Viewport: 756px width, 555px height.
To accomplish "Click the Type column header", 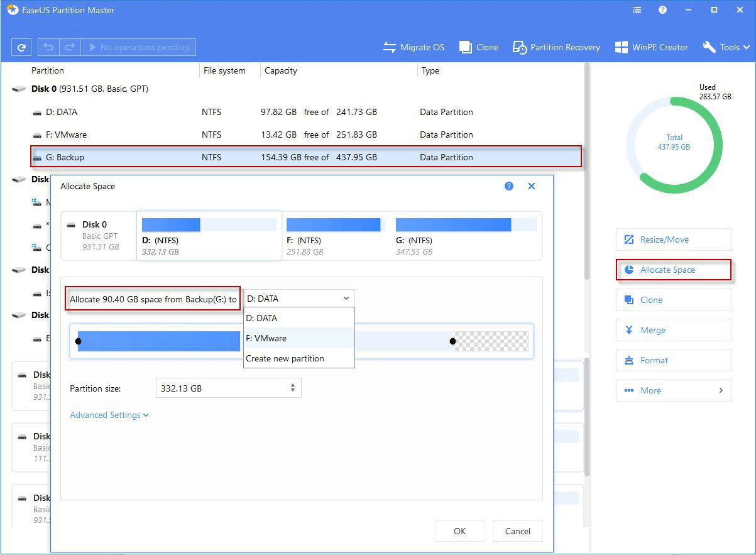I will pos(430,70).
